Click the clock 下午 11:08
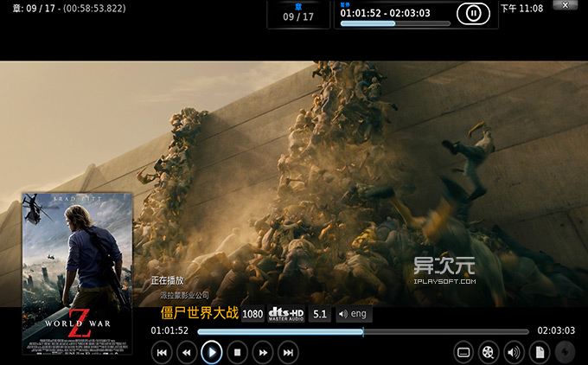The width and height of the screenshot is (588, 365). coord(522,9)
